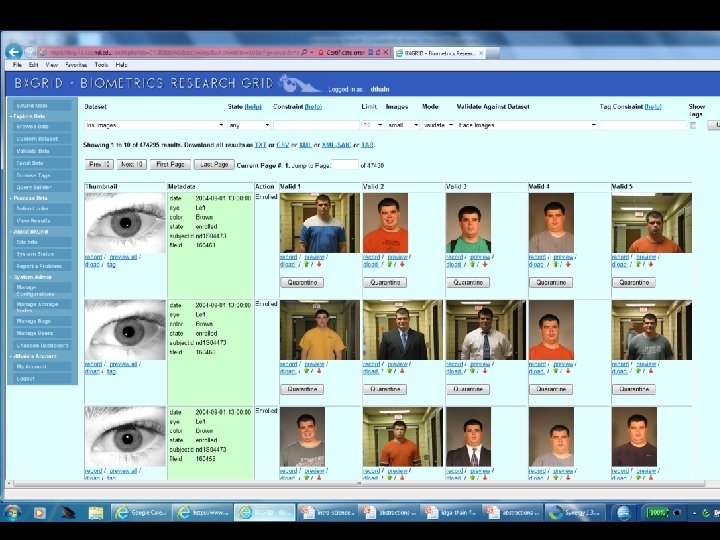Image resolution: width=720 pixels, height=540 pixels.
Task: Click the battery 100% tray indicator
Action: 657,512
